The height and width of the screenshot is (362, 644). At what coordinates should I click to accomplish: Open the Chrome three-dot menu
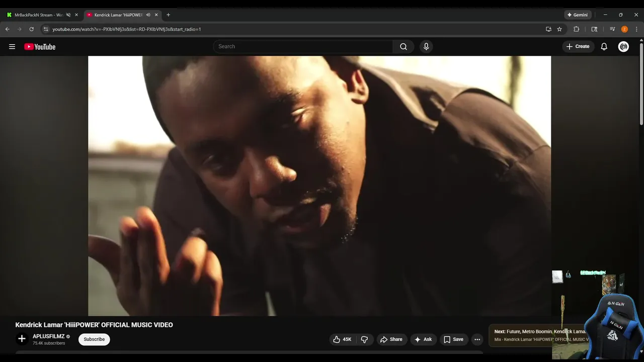click(x=636, y=29)
